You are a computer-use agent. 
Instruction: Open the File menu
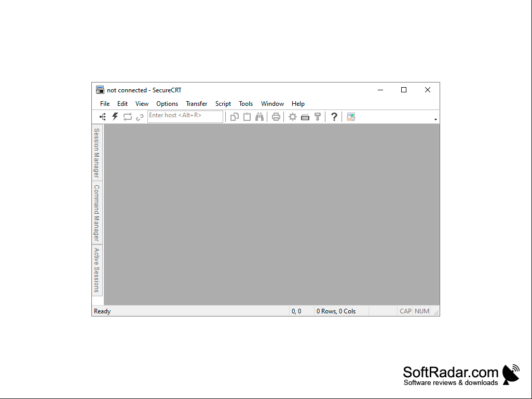(105, 104)
